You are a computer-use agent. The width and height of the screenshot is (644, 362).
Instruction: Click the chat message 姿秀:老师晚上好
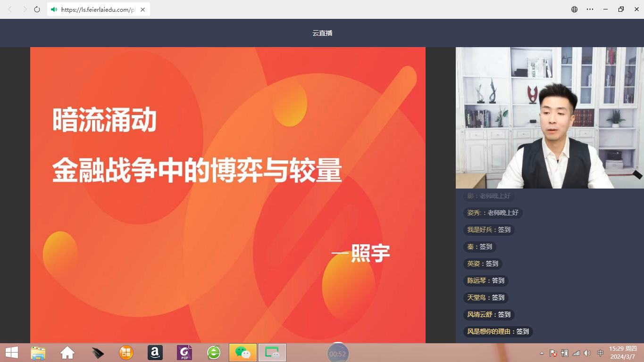(493, 213)
